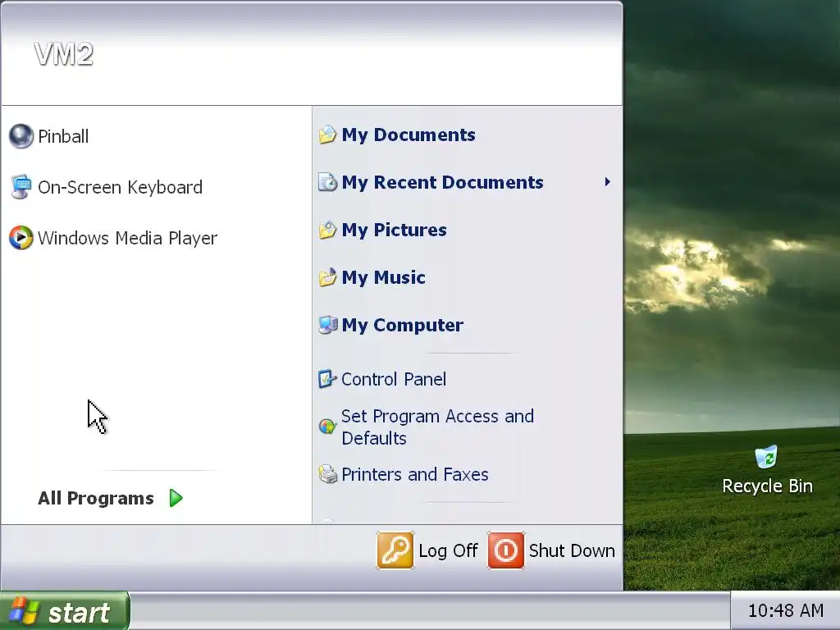
Task: Click the Pinball ball icon
Action: click(x=21, y=136)
